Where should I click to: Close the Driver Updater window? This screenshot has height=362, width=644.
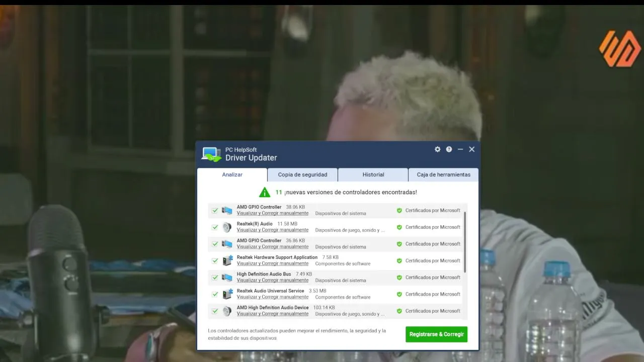click(x=471, y=149)
